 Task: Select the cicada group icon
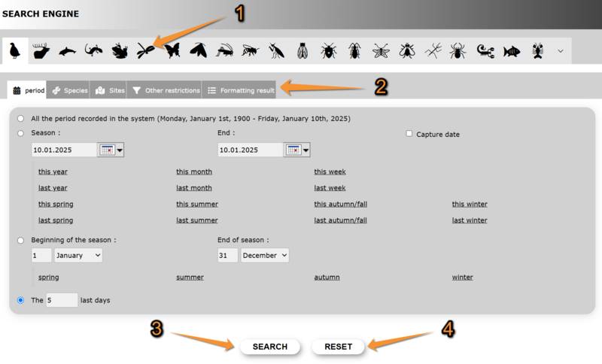tap(303, 50)
